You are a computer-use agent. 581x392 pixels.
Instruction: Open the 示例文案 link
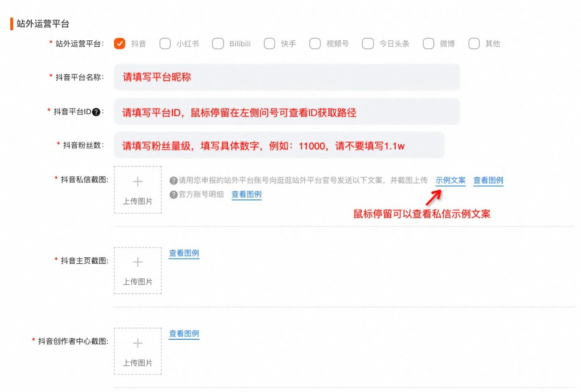tap(450, 180)
